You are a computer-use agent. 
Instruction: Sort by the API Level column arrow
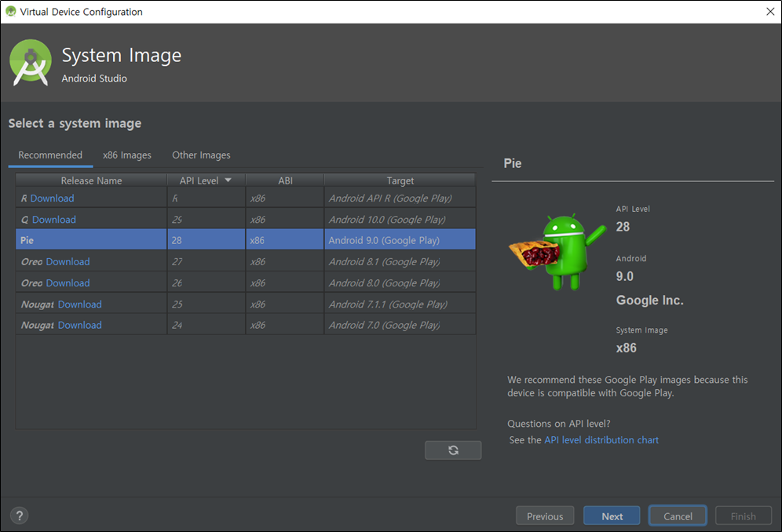pos(228,180)
